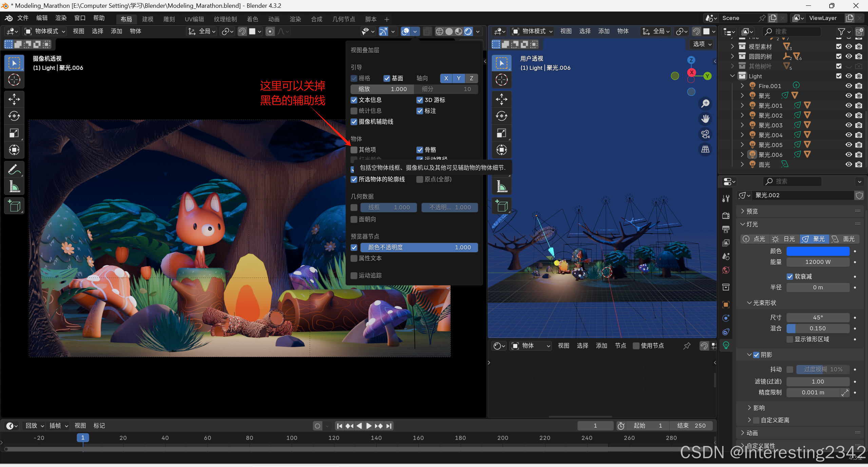Open the 文件 menu

pos(23,18)
